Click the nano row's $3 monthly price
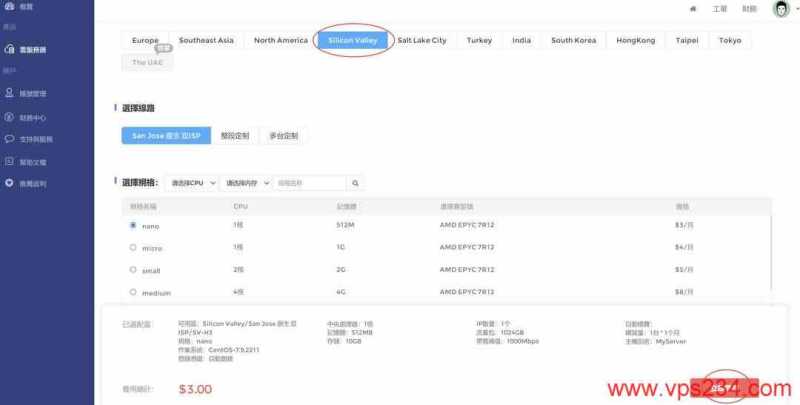800x405 pixels. click(x=684, y=225)
